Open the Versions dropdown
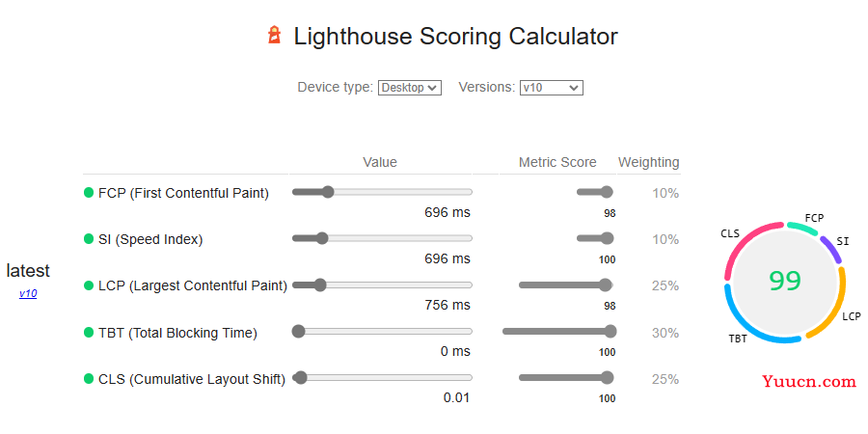 click(552, 88)
